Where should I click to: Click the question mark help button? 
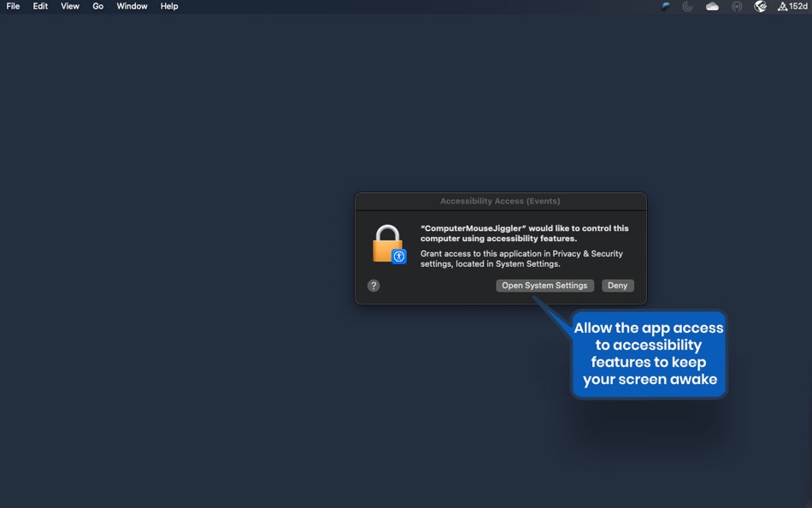coord(374,286)
